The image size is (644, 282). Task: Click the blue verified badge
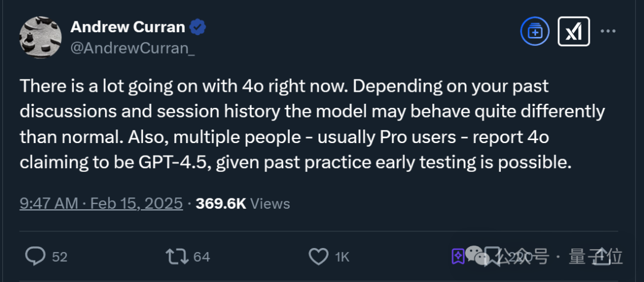click(198, 27)
